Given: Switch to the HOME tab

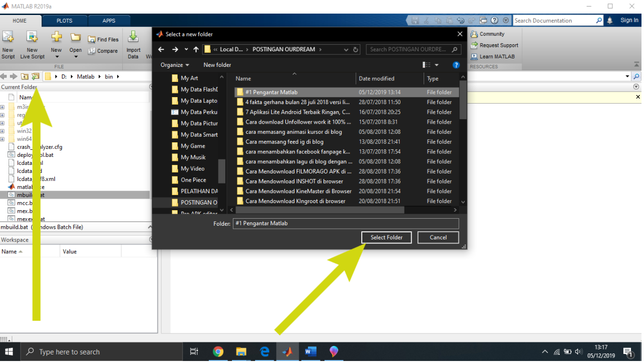Looking at the screenshot, I should click(20, 21).
